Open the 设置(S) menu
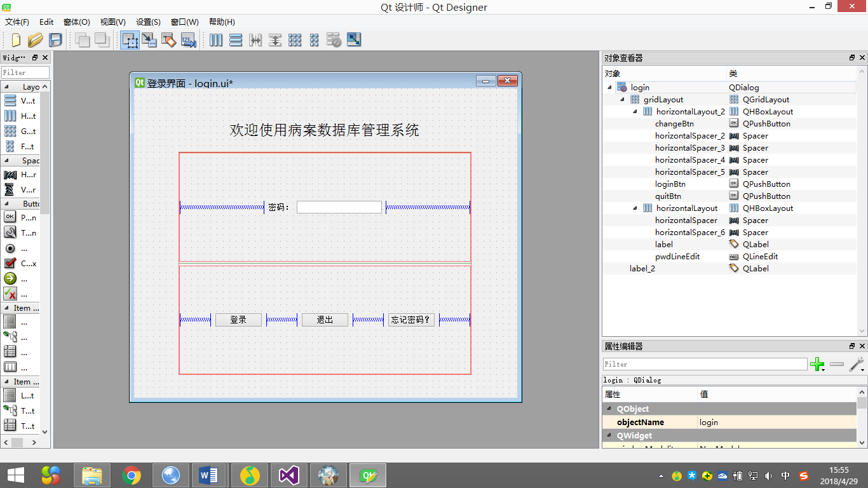 click(148, 22)
